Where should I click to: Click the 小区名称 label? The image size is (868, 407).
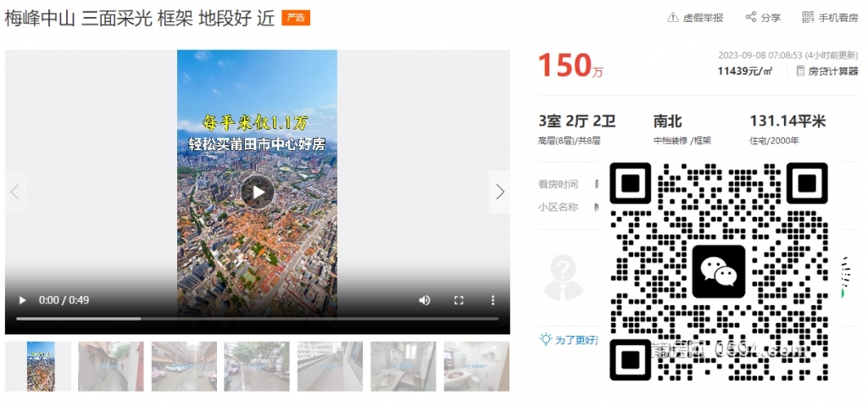click(558, 207)
